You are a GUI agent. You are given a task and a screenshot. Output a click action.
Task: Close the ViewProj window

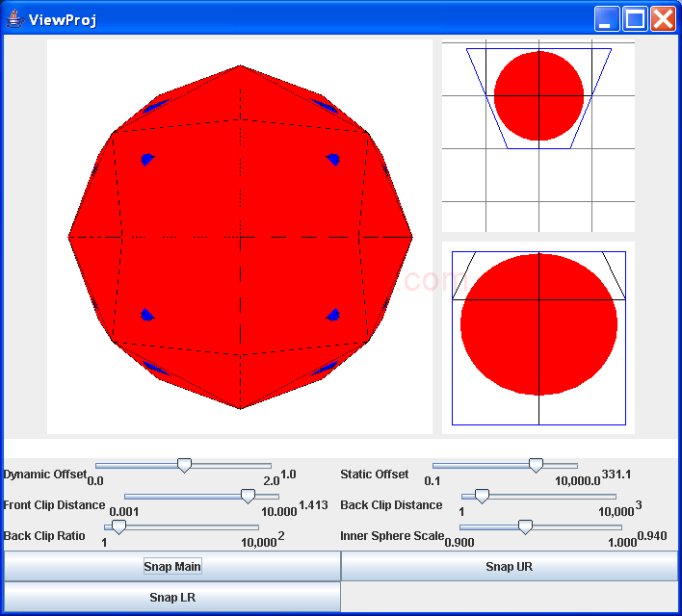click(663, 19)
